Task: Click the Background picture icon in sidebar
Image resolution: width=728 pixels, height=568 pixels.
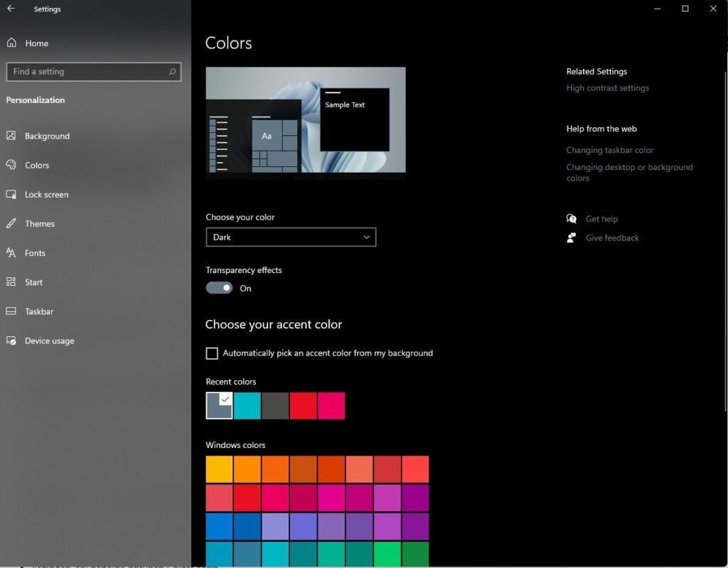Action: pyautogui.click(x=11, y=136)
